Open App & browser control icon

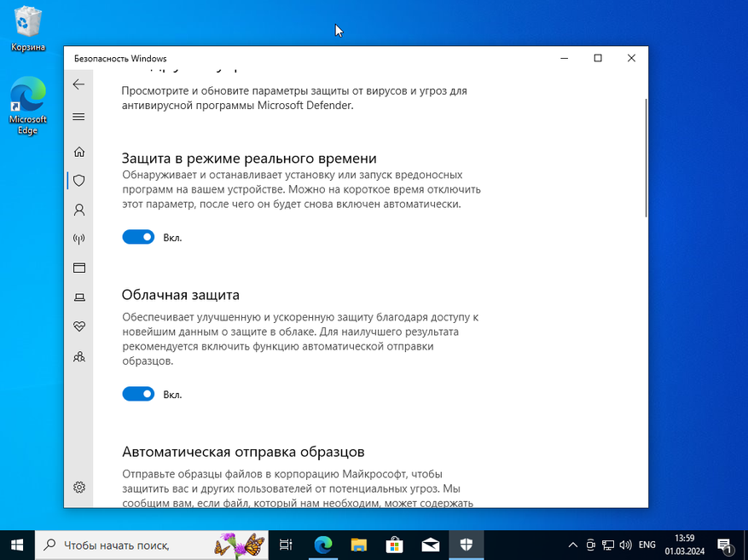tap(79, 268)
